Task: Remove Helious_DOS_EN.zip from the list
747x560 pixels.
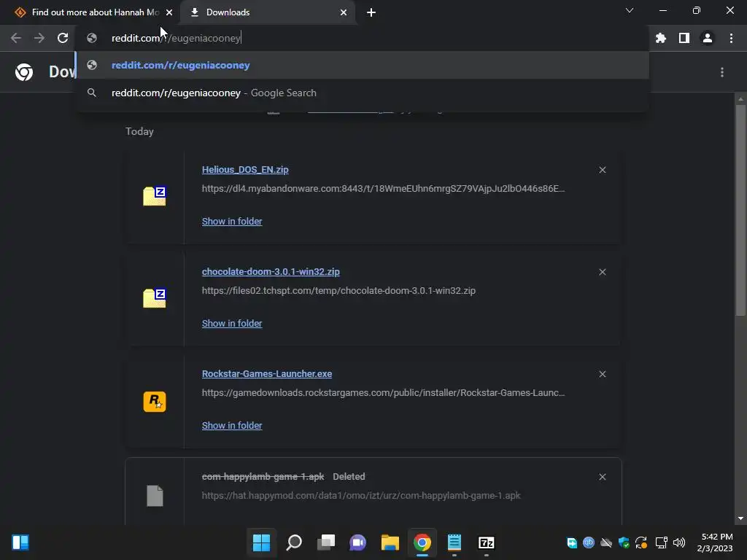Action: point(602,170)
